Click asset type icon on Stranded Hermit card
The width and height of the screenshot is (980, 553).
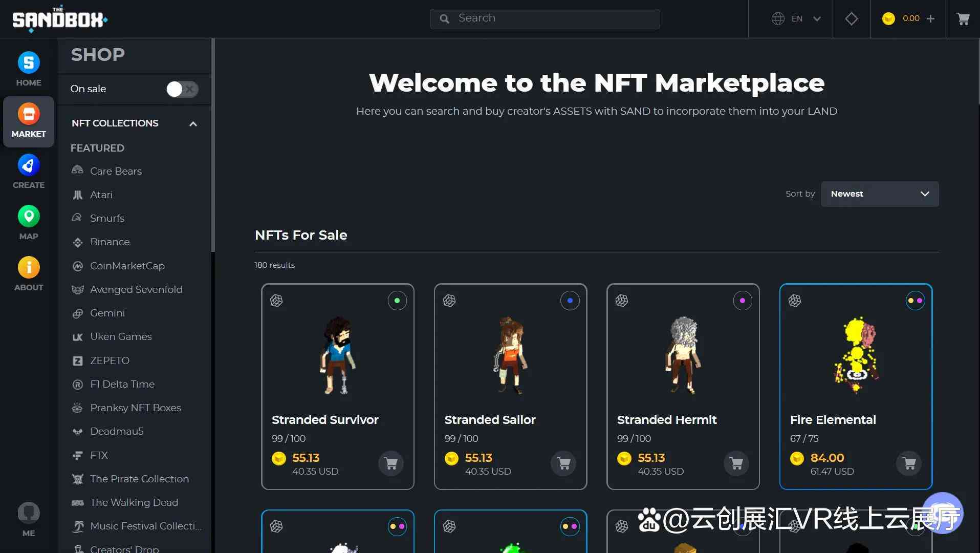[x=622, y=301]
